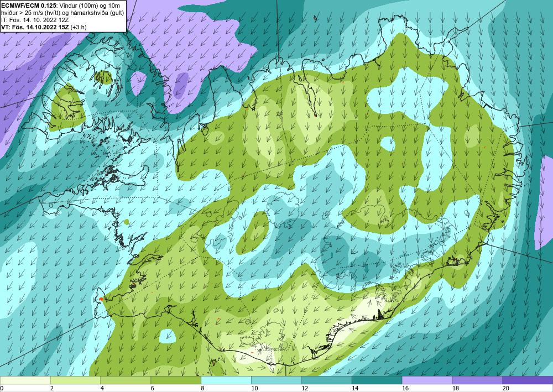Click the scale label '10'
This screenshot has height=392, width=553.
coord(254,389)
